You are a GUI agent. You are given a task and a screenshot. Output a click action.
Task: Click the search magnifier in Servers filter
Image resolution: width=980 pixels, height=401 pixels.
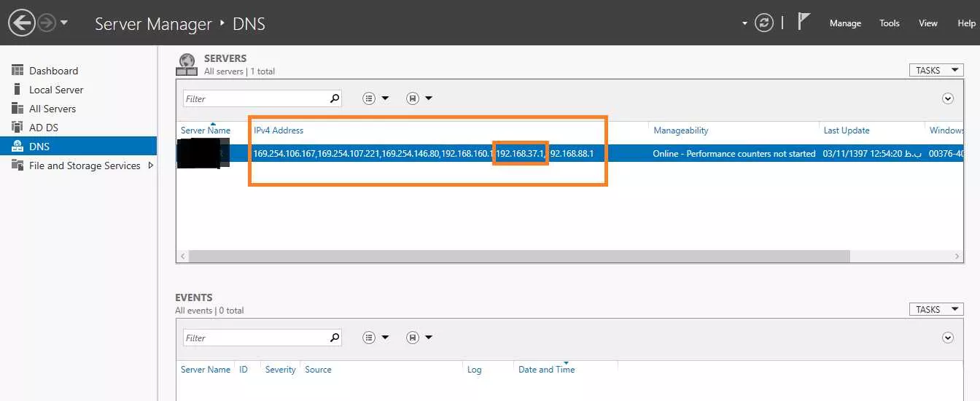pyautogui.click(x=335, y=98)
